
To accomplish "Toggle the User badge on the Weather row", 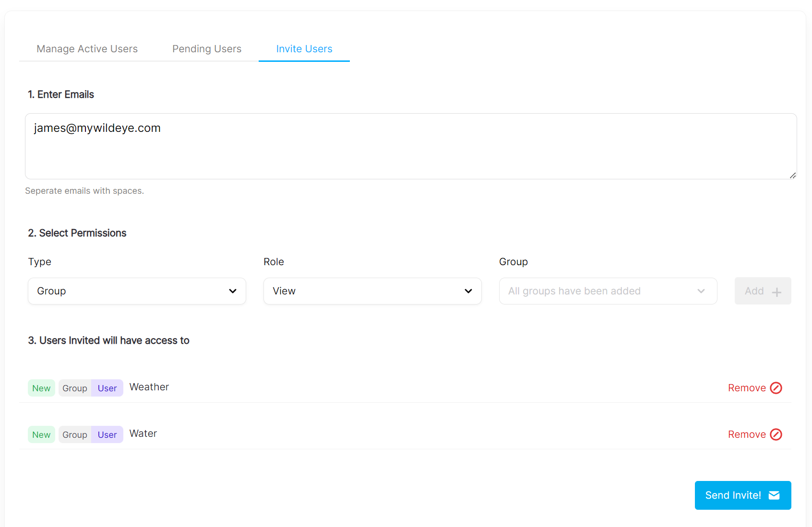I will pyautogui.click(x=107, y=388).
